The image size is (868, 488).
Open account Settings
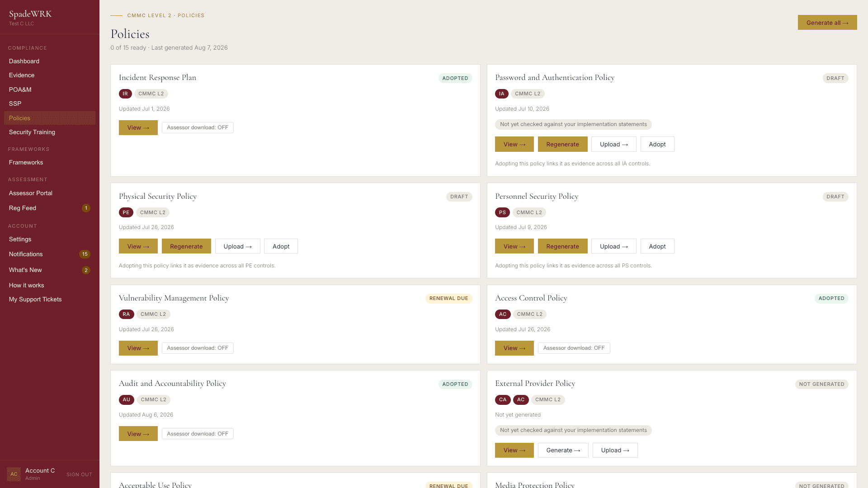click(x=50, y=239)
